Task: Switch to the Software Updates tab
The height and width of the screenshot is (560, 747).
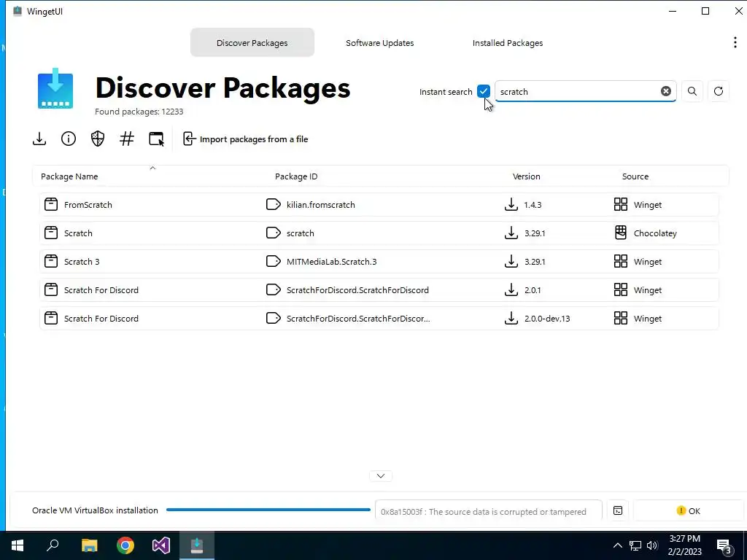Action: tap(379, 43)
